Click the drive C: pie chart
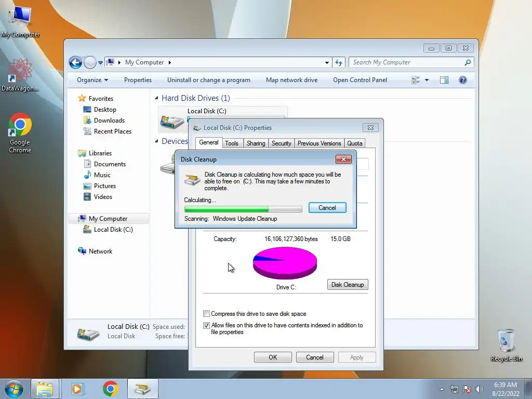The width and height of the screenshot is (532, 399). tap(285, 263)
